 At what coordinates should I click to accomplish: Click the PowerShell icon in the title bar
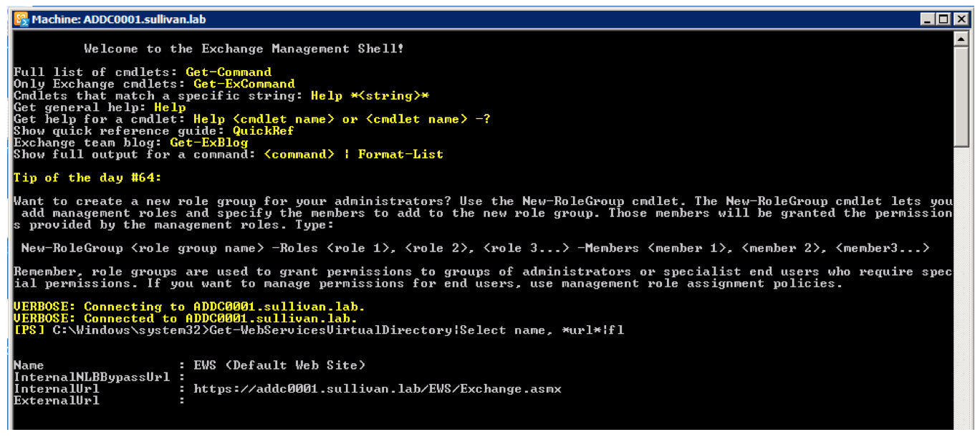21,19
